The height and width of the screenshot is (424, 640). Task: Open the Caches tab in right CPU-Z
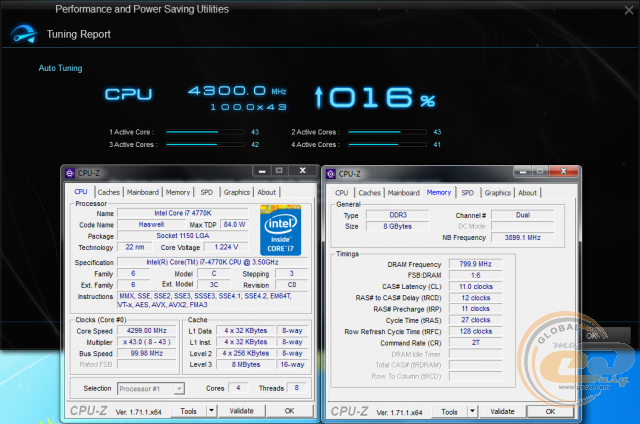pos(370,193)
